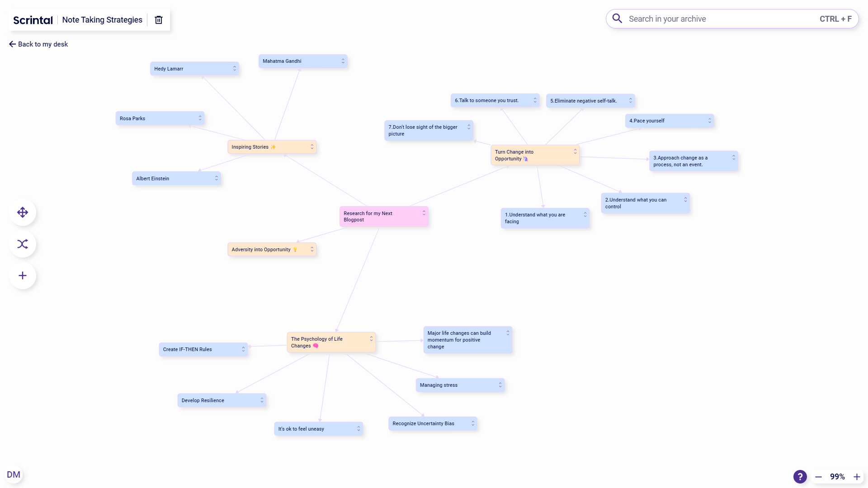Screen dimensions: 868x488
Task: Select the '7.Don't lose sight of the bigger picture' card text
Action: [423, 131]
